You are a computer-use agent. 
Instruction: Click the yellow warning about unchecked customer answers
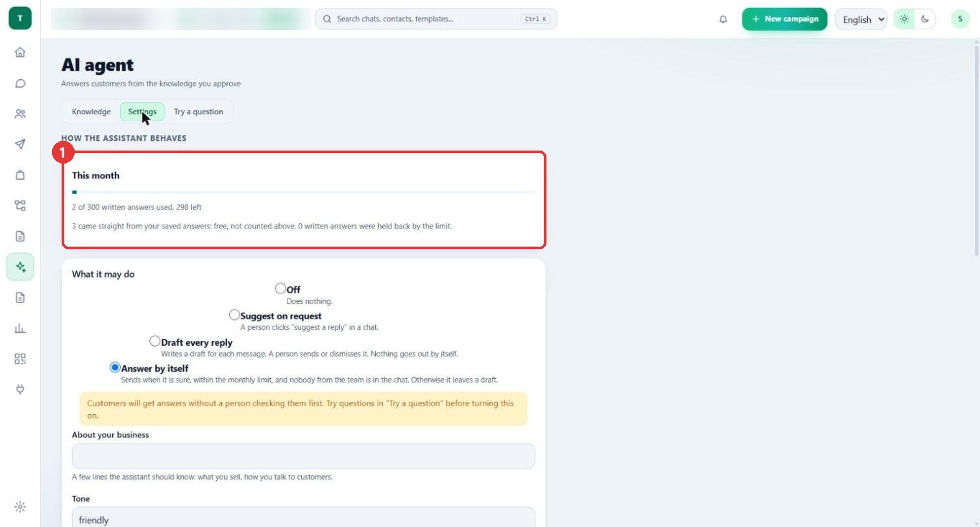point(304,409)
